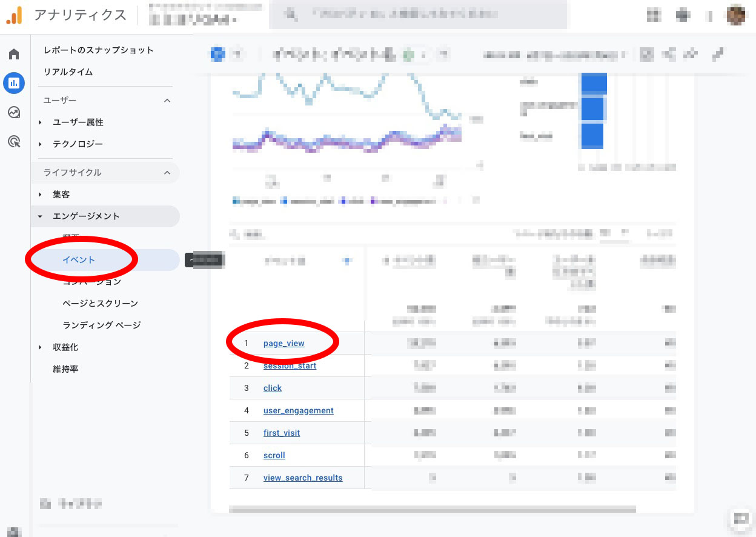Collapse the ユーザー section

click(x=168, y=101)
